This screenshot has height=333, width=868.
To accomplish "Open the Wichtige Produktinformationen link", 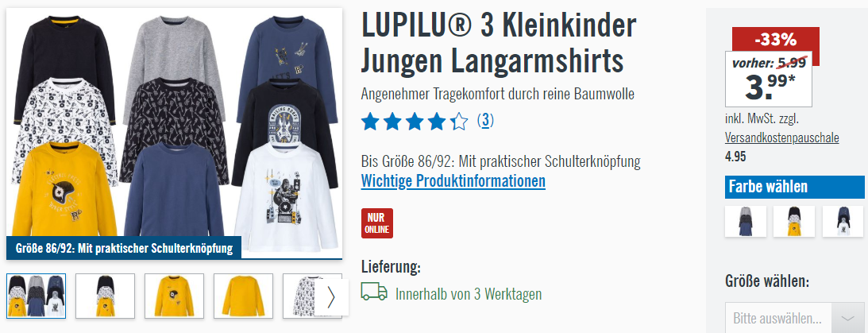I will 453,181.
